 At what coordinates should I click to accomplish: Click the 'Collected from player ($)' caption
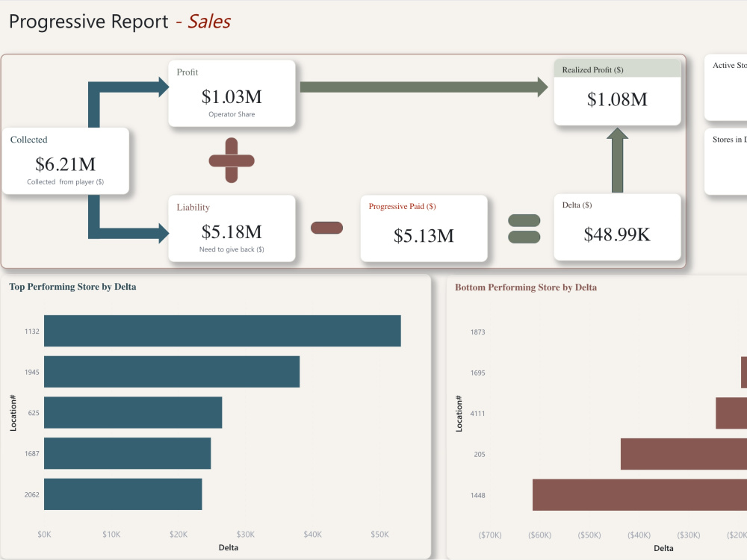[65, 182]
